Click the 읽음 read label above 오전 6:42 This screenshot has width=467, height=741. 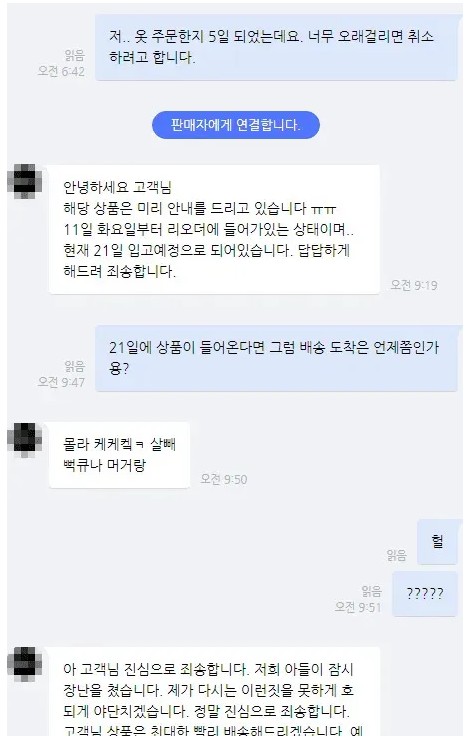point(75,55)
